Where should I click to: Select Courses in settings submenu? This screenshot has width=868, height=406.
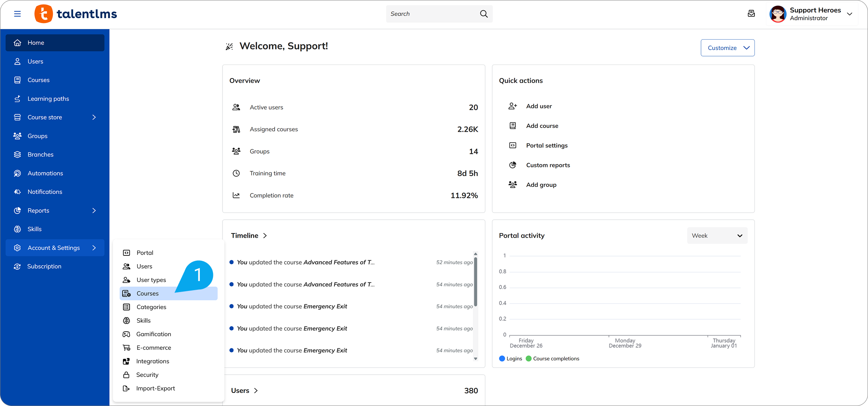pos(147,294)
